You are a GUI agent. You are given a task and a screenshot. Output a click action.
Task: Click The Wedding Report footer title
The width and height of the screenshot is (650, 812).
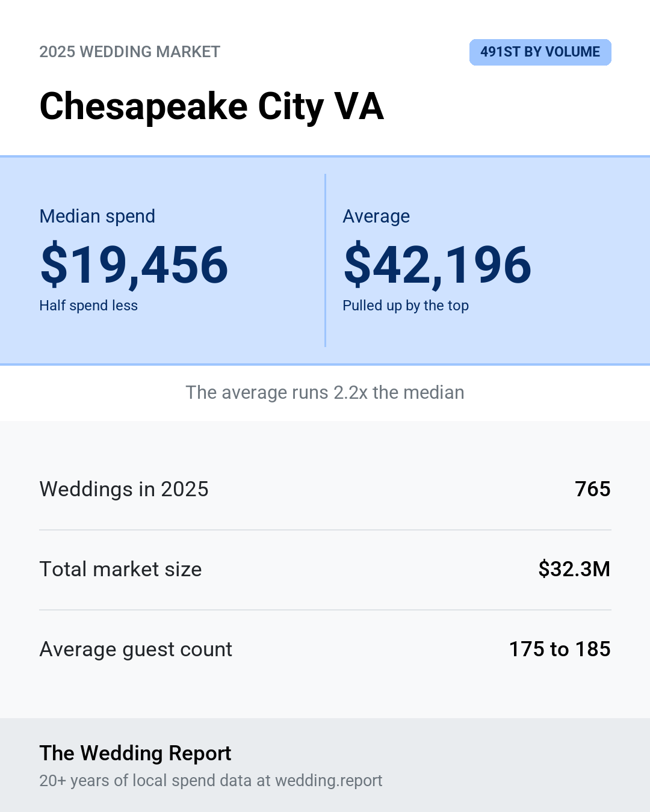[135, 753]
